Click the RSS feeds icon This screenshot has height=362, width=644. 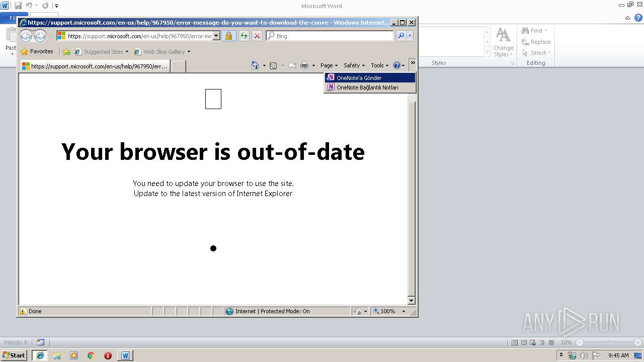273,65
